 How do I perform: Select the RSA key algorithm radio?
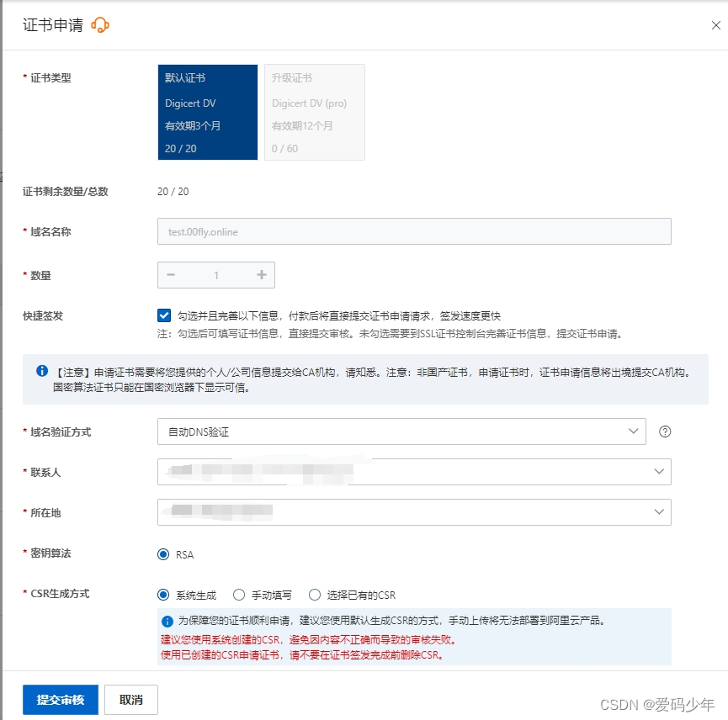pos(163,554)
